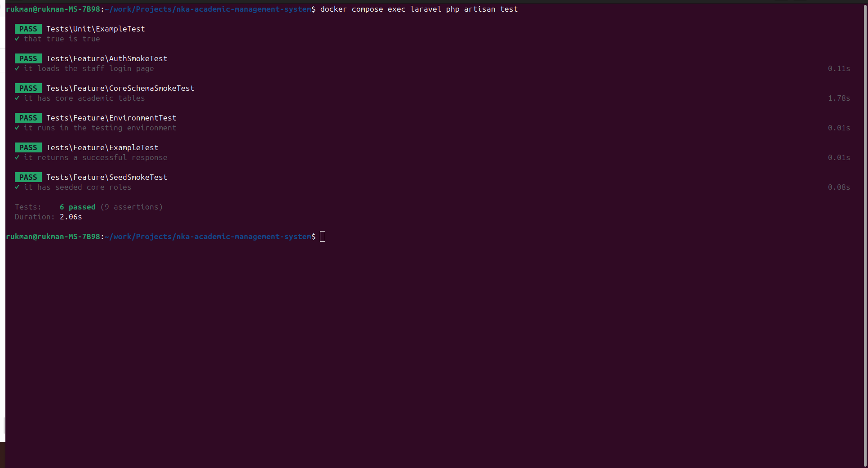The image size is (868, 468).
Task: Click the line 'it has seeded core roles'
Action: [78, 187]
